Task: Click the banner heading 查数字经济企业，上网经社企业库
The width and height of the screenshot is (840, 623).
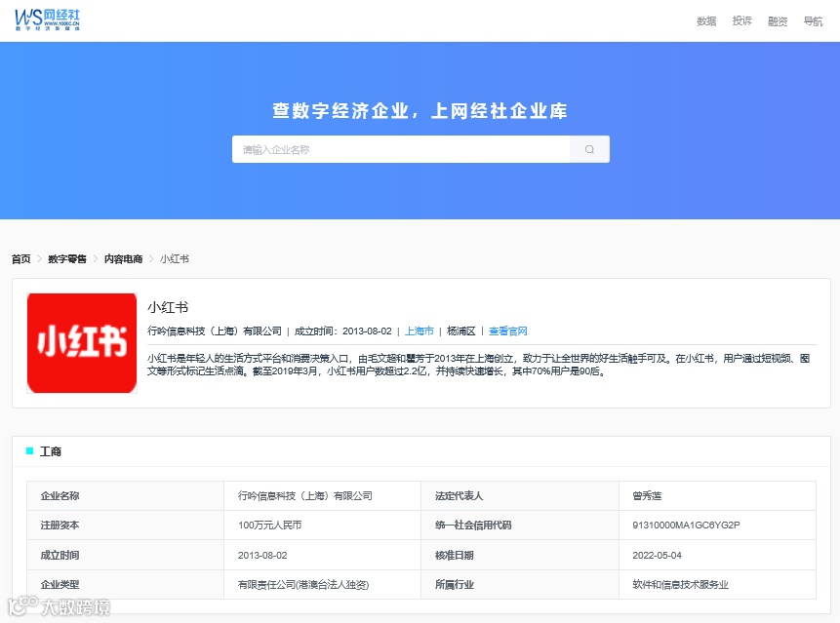Action: (x=420, y=111)
